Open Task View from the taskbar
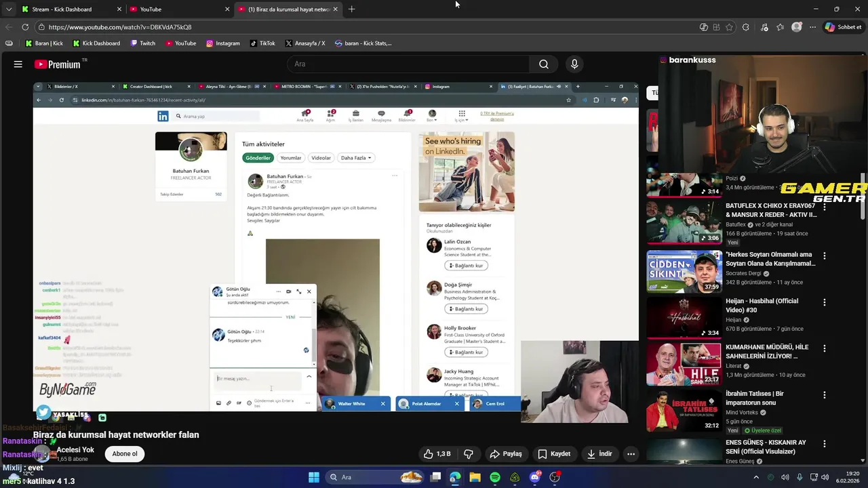The height and width of the screenshot is (488, 868). coord(435,477)
